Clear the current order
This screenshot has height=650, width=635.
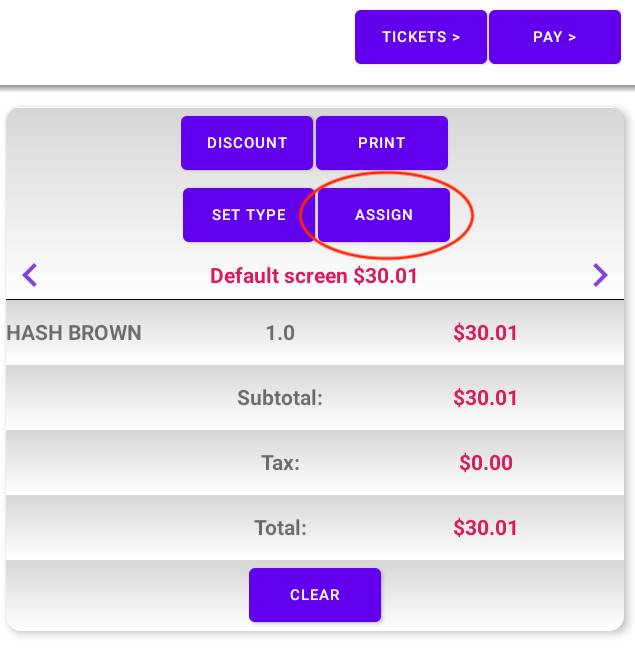[x=315, y=595]
